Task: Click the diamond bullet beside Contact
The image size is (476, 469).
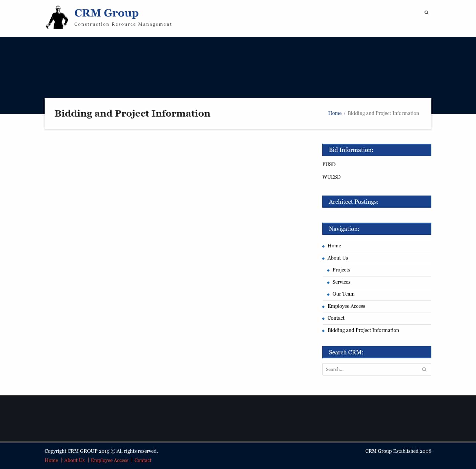Action: click(323, 318)
